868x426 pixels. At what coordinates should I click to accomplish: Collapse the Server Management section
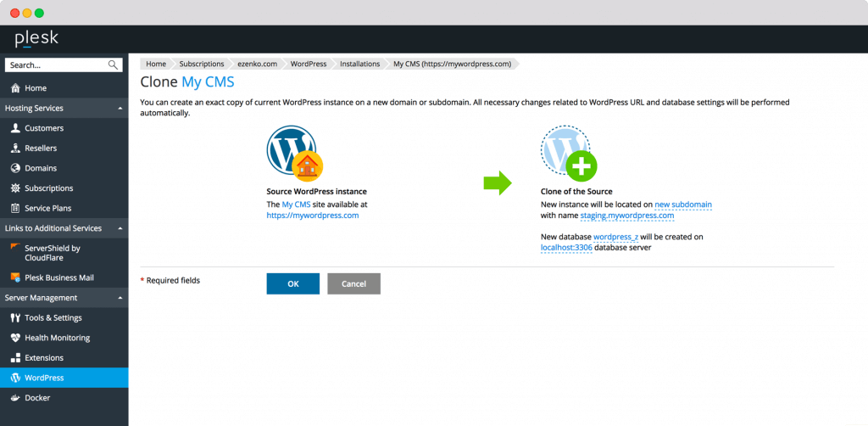(x=120, y=298)
